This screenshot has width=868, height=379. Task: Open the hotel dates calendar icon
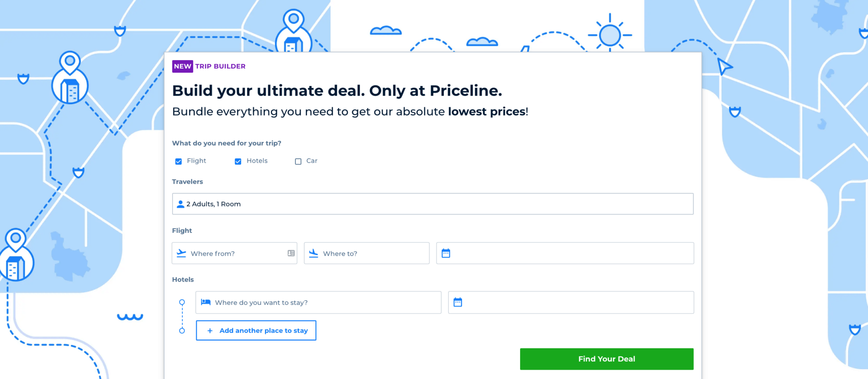coord(458,302)
